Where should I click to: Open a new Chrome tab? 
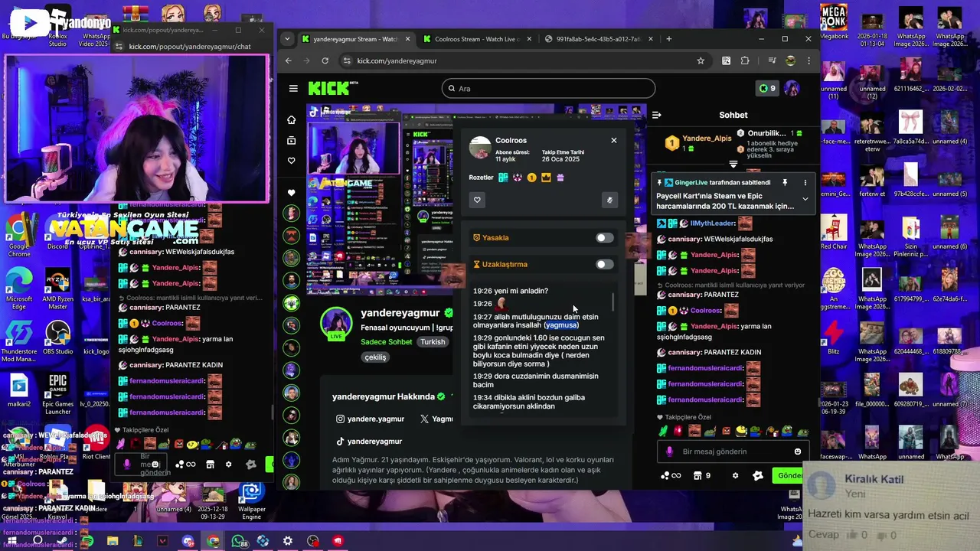point(668,39)
